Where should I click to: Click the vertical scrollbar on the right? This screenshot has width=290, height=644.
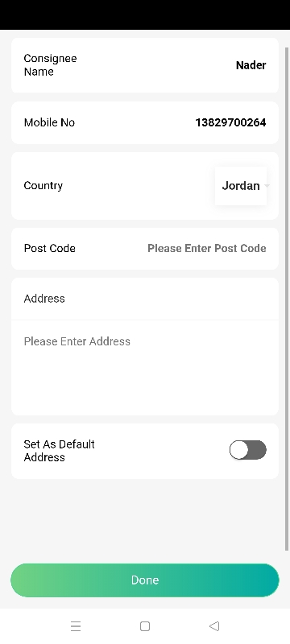point(286,299)
